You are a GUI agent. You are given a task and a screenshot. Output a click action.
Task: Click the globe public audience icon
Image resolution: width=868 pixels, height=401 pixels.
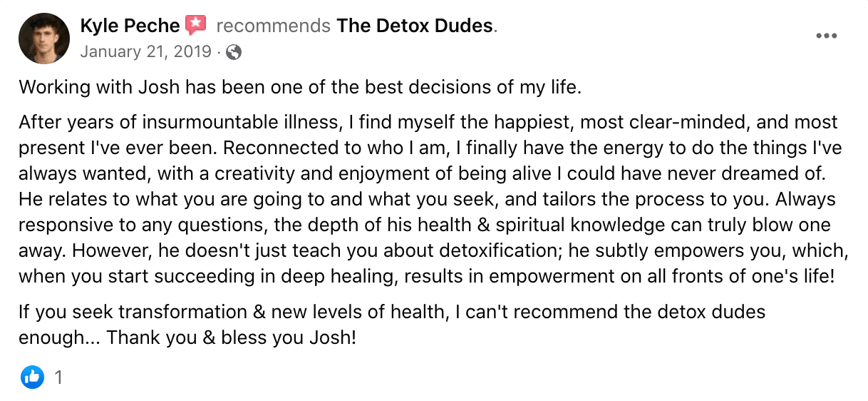click(x=233, y=52)
